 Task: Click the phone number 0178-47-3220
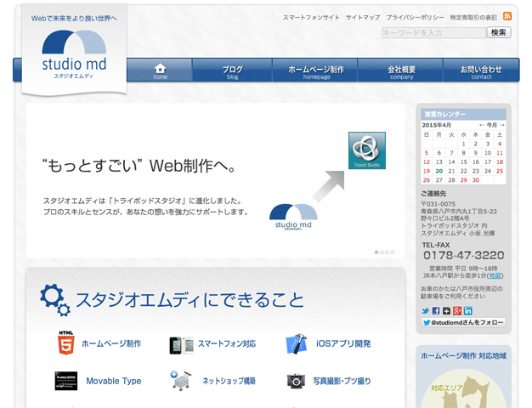coord(463,255)
